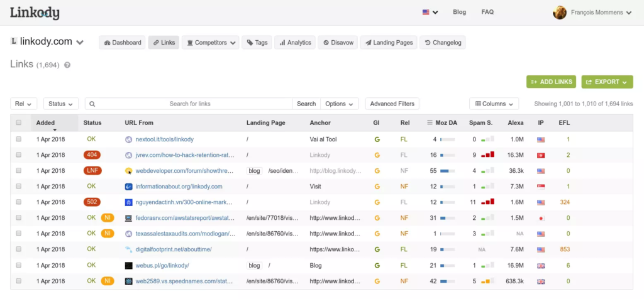The width and height of the screenshot is (644, 299).
Task: Click the 502 status badge for nguyendactinh.vn
Action: pyautogui.click(x=92, y=202)
